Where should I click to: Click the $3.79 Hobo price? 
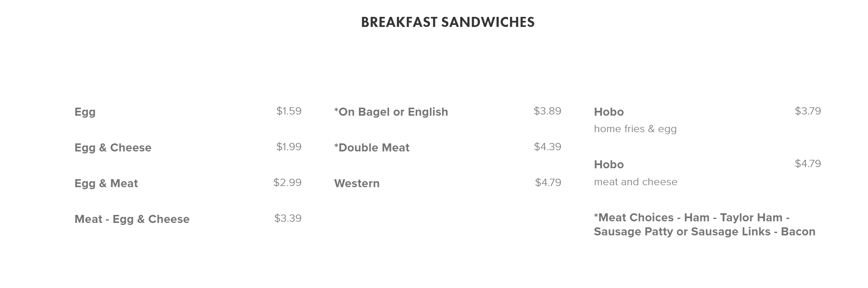[x=808, y=111]
